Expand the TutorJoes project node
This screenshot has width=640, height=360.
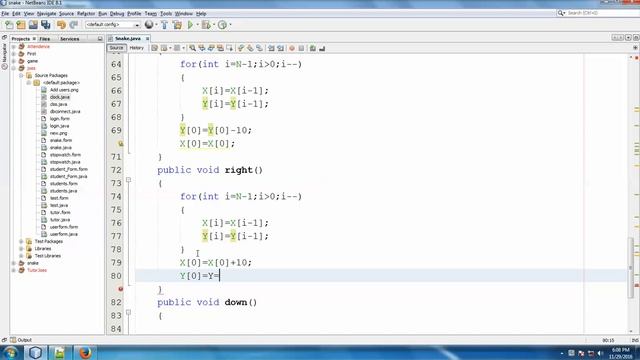pyautogui.click(x=14, y=270)
